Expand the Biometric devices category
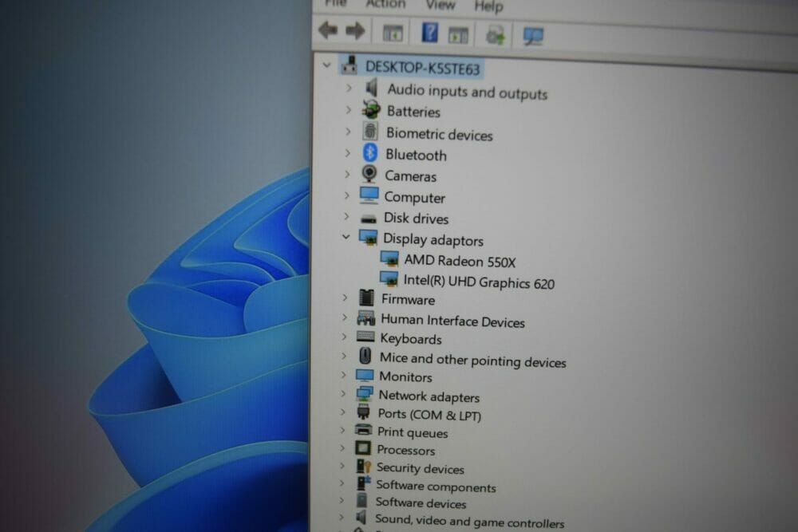 point(348,132)
